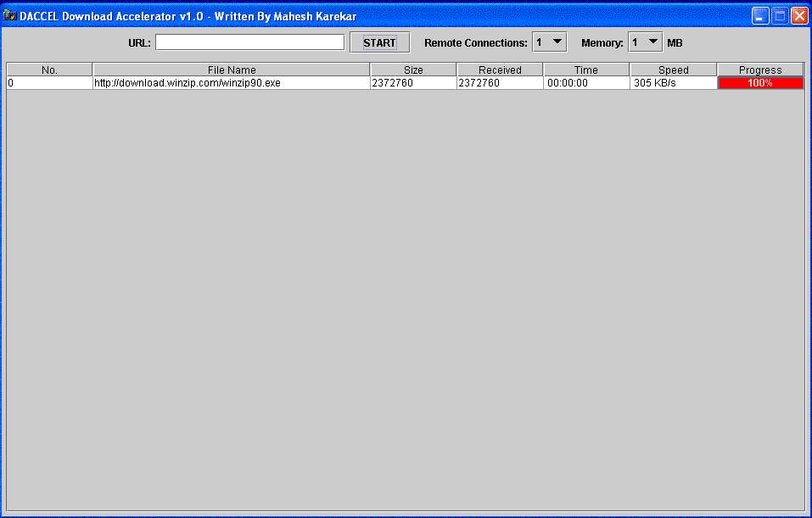Click the No. column header
The width and height of the screenshot is (812, 518).
[x=50, y=70]
